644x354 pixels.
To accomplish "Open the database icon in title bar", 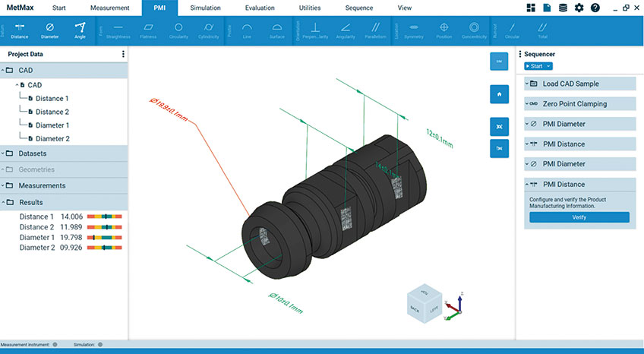I will coord(563,8).
